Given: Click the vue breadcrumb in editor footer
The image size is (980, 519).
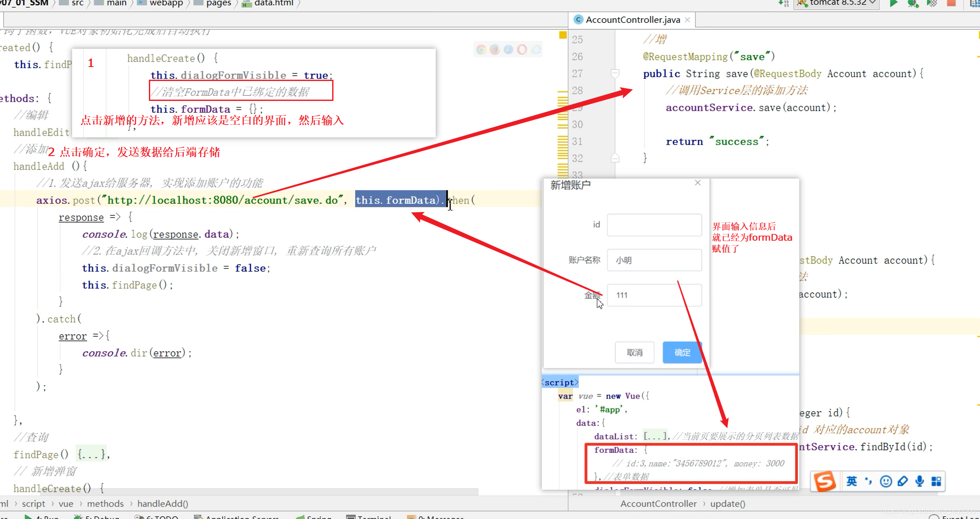Looking at the screenshot, I should pos(66,504).
